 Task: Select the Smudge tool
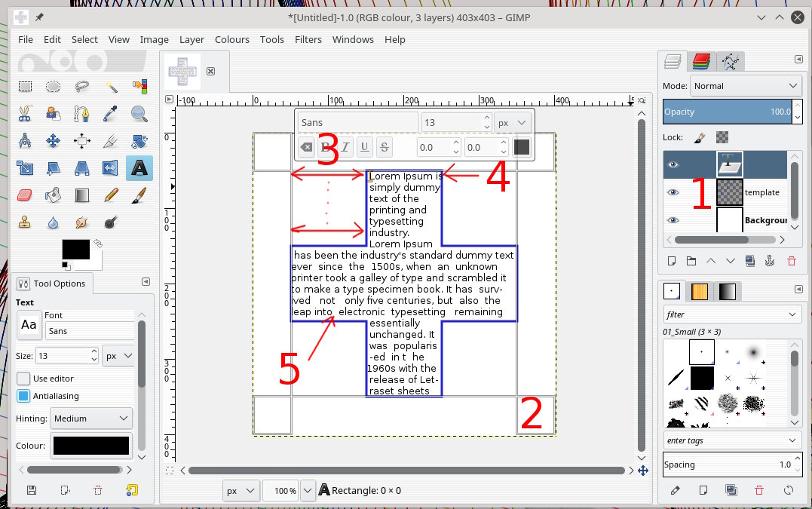tap(81, 222)
